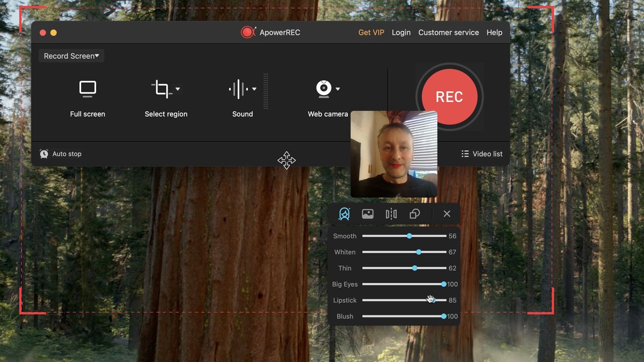644x362 pixels.
Task: Open the Video list
Action: pyautogui.click(x=481, y=154)
